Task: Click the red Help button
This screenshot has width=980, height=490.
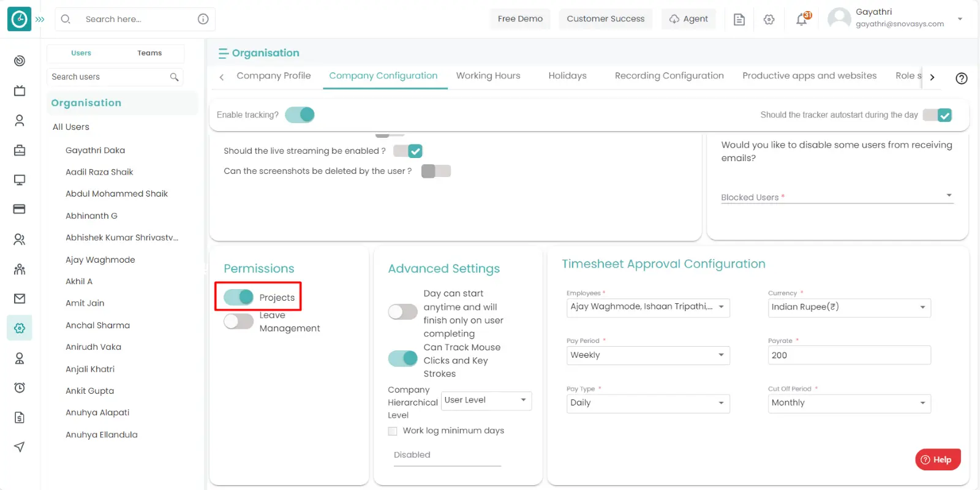Action: (938, 459)
